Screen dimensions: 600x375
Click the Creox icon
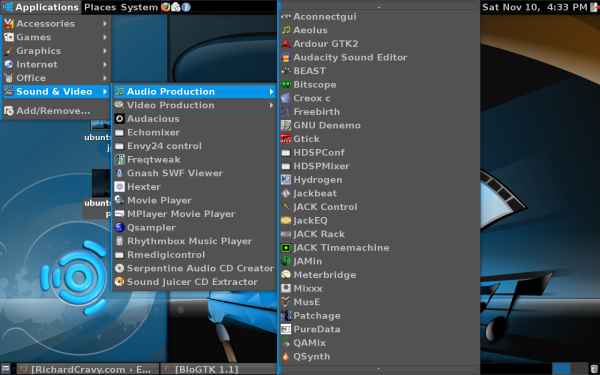coord(286,98)
